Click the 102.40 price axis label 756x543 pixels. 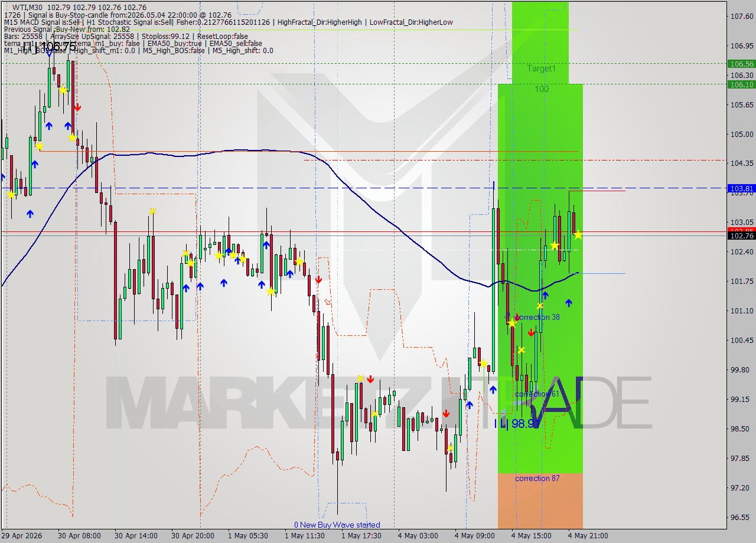741,251
